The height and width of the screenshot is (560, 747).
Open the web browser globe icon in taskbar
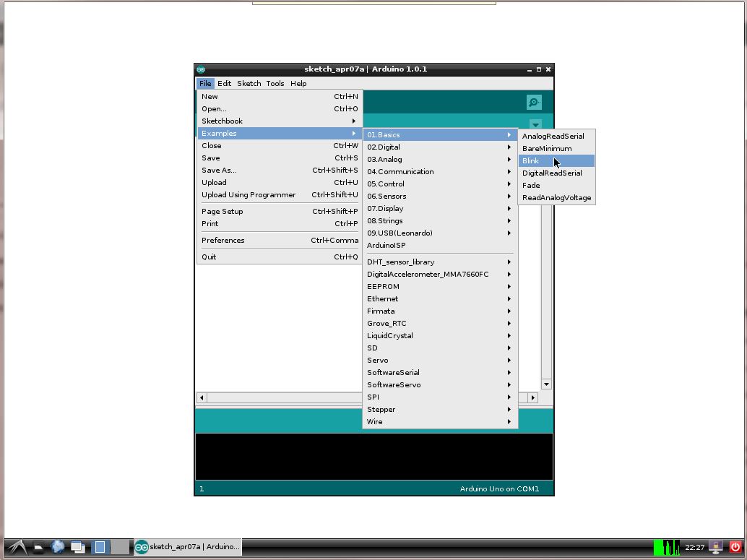(58, 547)
